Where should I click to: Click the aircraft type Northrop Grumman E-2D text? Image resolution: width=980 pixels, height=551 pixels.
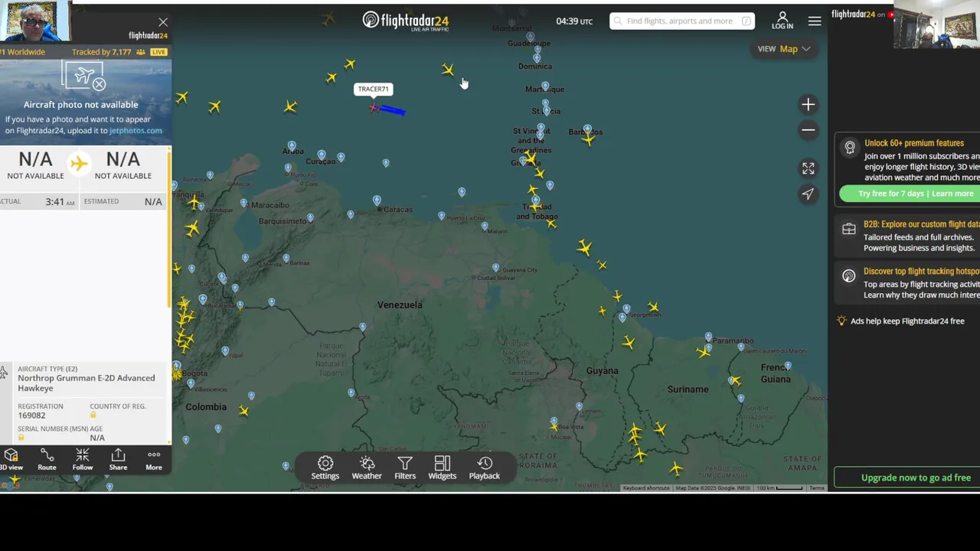tap(87, 383)
